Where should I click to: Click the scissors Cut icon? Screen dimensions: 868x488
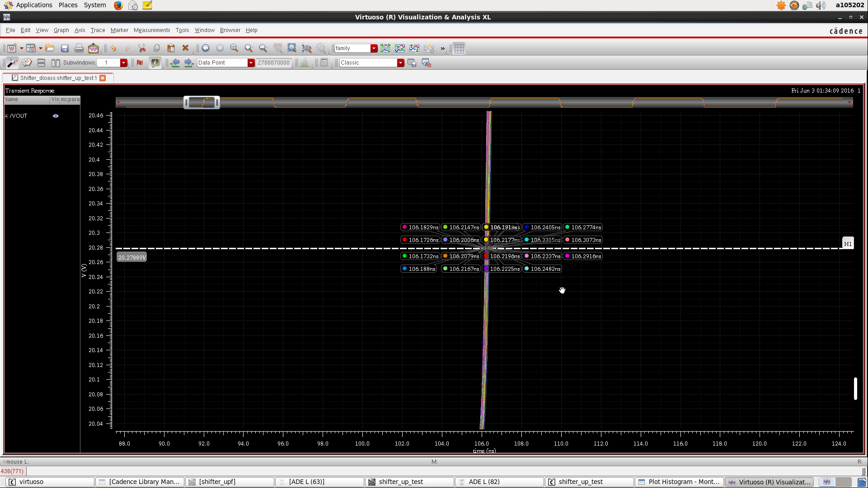[x=142, y=48]
